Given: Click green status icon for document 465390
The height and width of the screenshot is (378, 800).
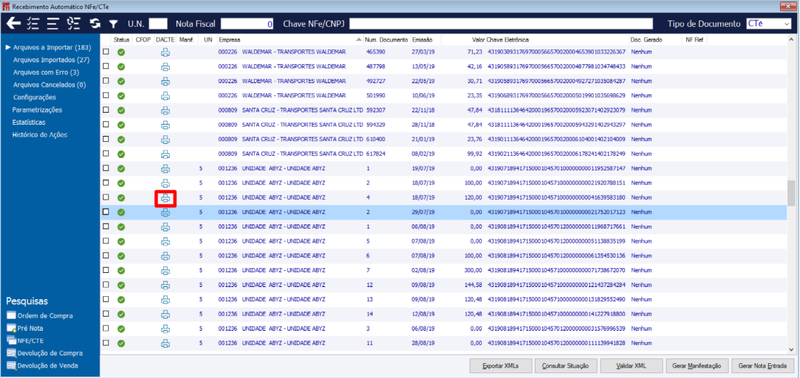Looking at the screenshot, I should coord(121,52).
